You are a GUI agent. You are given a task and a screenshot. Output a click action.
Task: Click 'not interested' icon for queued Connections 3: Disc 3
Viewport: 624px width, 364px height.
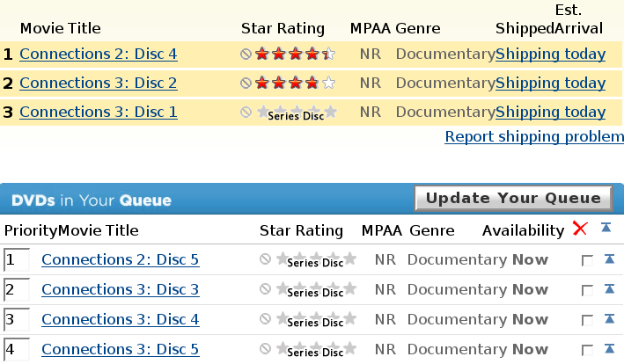click(266, 289)
